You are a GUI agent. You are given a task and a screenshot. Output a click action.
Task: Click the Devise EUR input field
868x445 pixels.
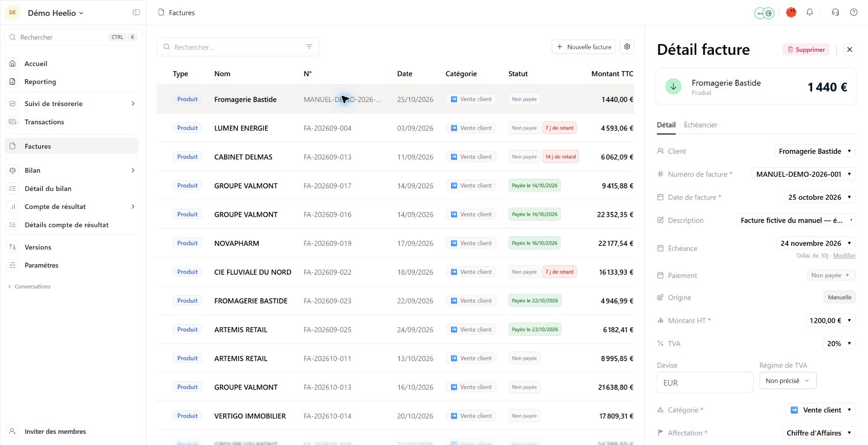[x=705, y=383]
